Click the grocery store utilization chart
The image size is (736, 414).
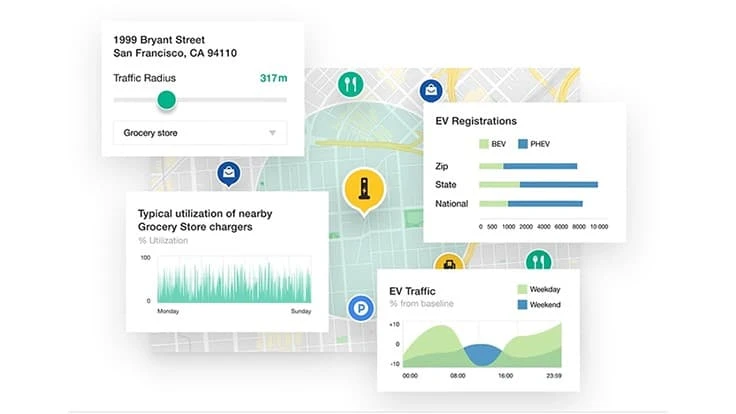tap(234, 279)
